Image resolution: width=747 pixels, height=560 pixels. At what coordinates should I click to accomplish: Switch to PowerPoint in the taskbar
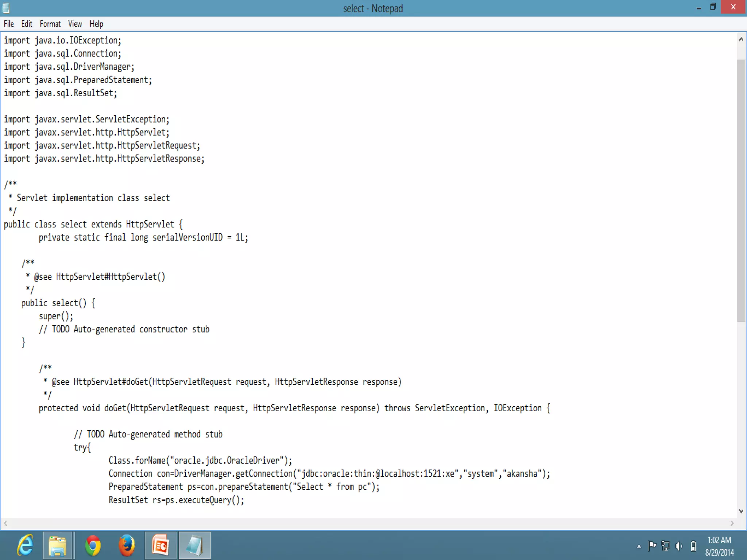[x=160, y=545]
